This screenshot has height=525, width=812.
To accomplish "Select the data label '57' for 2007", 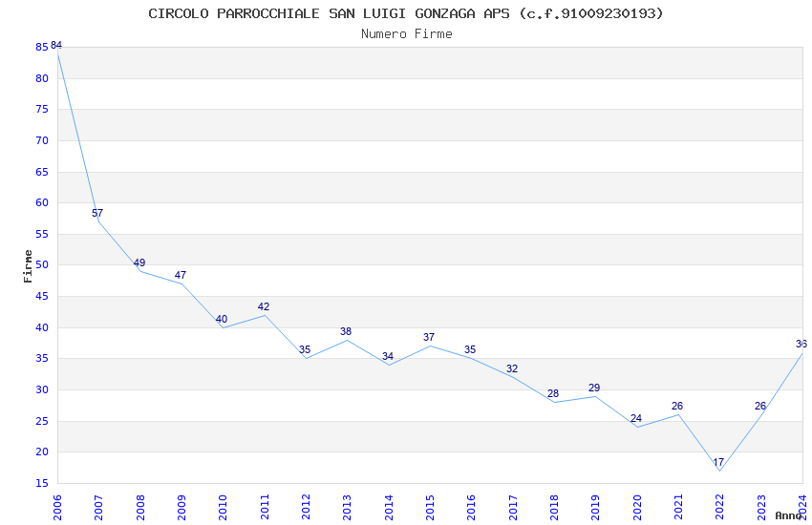I will coord(97,213).
